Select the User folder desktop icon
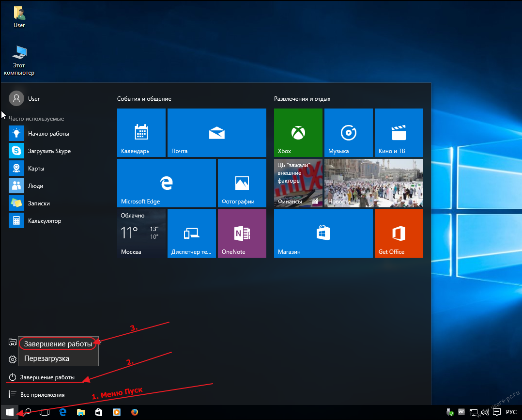This screenshot has width=522, height=420. point(19,16)
